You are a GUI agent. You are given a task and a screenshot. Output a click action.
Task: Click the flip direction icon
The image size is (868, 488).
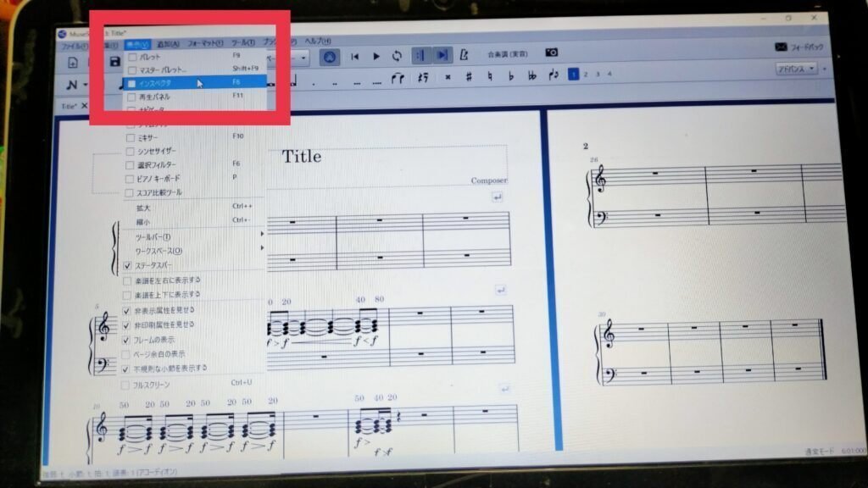[553, 75]
